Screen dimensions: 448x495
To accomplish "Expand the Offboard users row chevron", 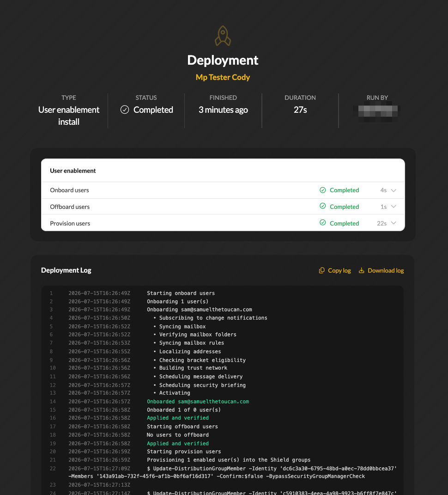I will 394,207.
